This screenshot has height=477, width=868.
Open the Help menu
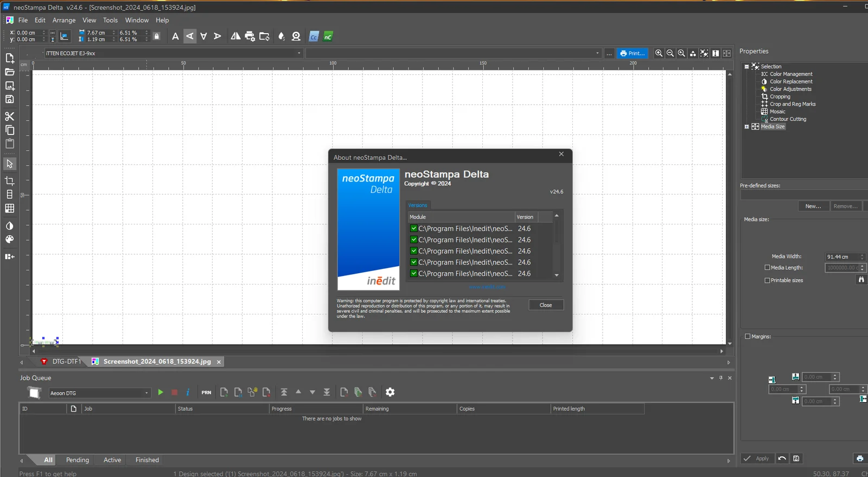[162, 20]
